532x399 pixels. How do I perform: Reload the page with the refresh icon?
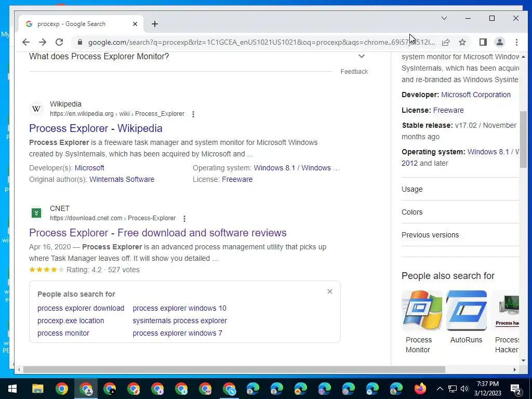(59, 42)
